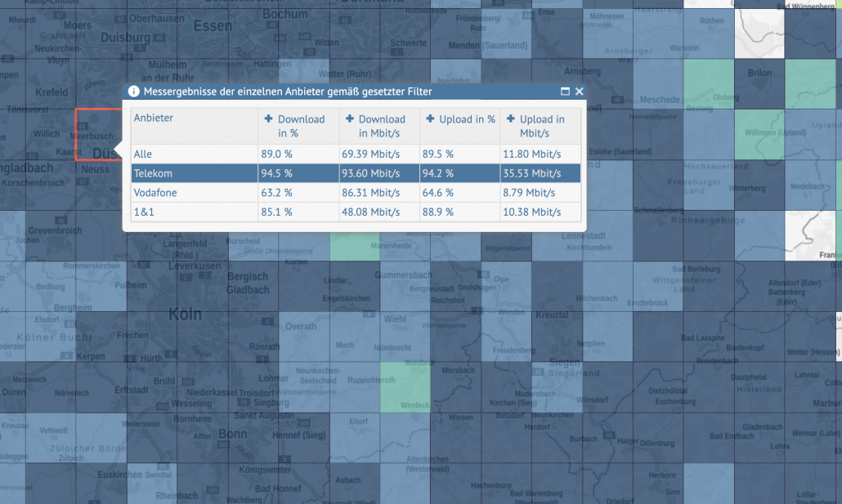Click the 85.1 % cell for 1&1
The height and width of the screenshot is (504, 842).
(x=298, y=212)
